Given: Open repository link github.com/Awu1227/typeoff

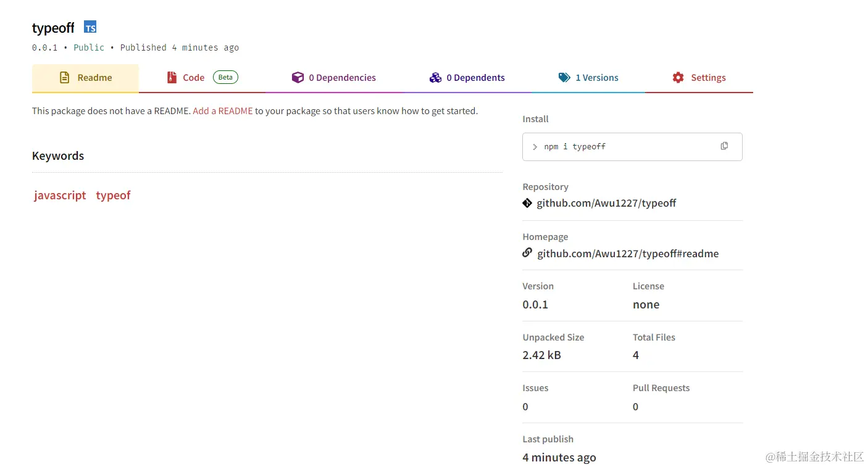Looking at the screenshot, I should [606, 203].
